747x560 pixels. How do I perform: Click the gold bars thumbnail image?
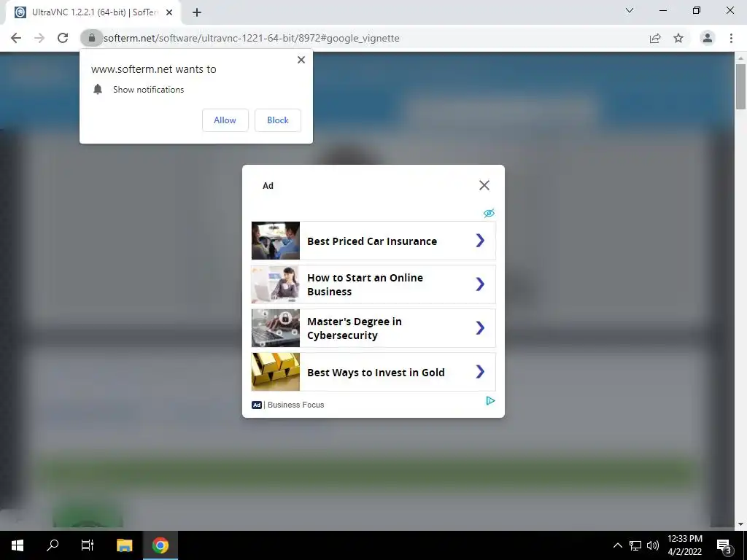point(275,372)
